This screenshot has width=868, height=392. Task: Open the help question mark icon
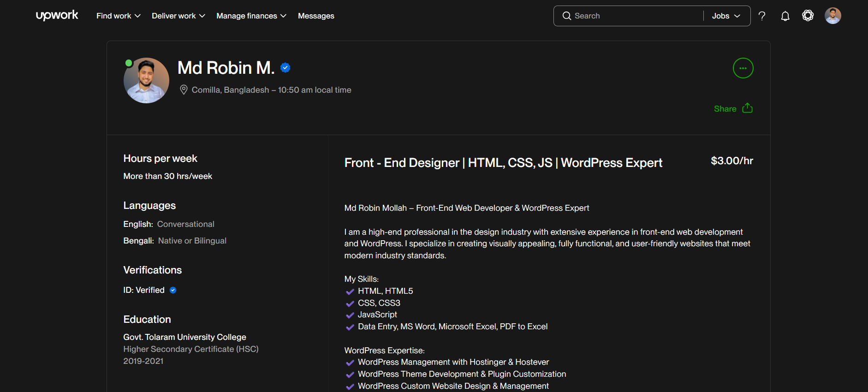click(762, 16)
